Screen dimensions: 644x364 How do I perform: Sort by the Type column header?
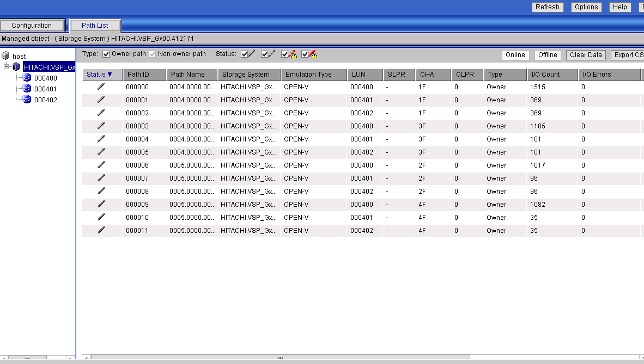[x=505, y=75]
